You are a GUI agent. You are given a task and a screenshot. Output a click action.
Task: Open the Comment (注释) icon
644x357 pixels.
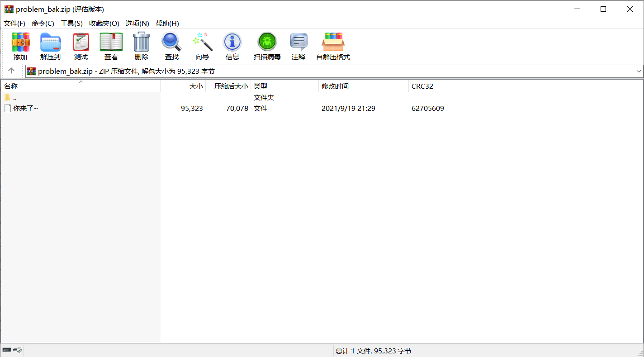[x=298, y=46]
